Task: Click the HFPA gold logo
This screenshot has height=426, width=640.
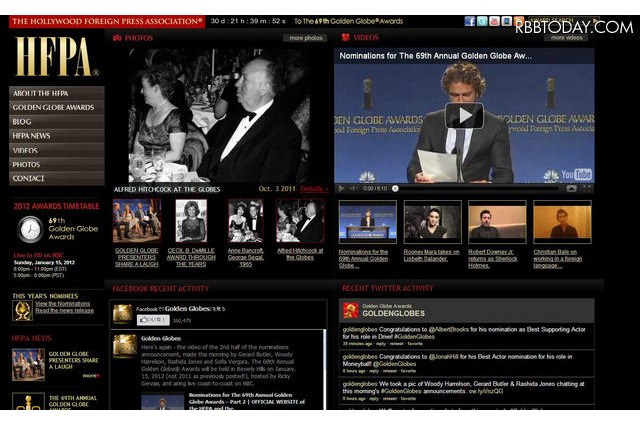Action: 55,56
